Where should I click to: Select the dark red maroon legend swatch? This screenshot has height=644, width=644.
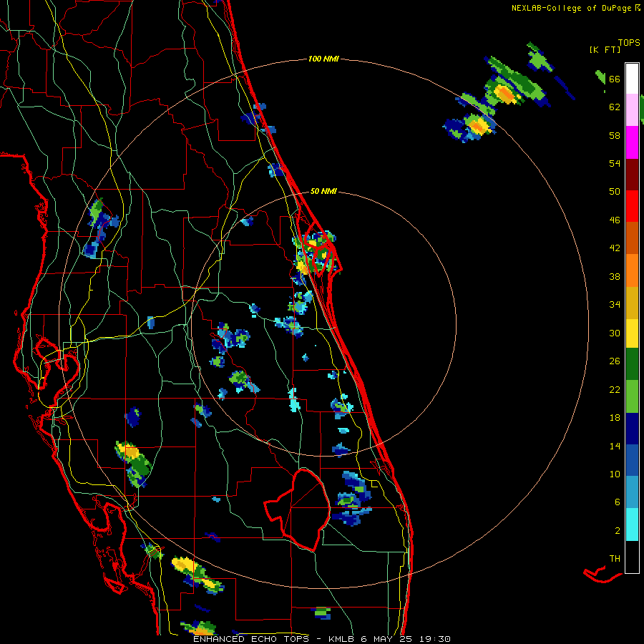tap(632, 174)
